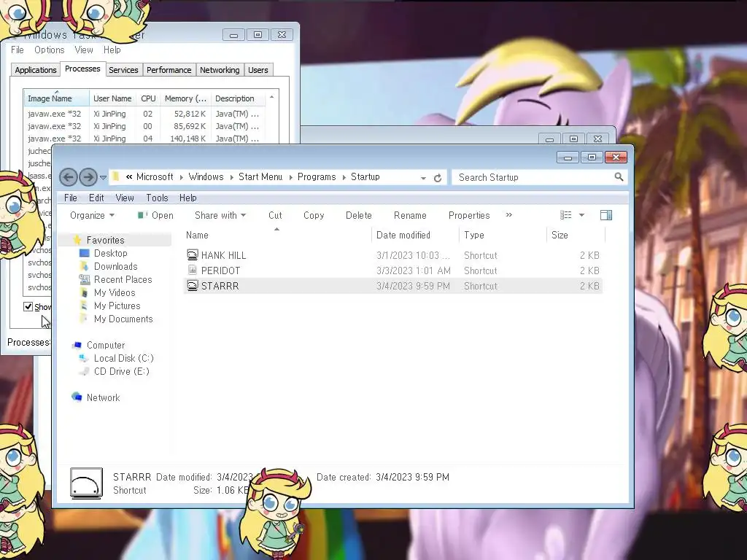The height and width of the screenshot is (560, 747).
Task: Select the PERIDOT shortcut icon
Action: pyautogui.click(x=193, y=270)
